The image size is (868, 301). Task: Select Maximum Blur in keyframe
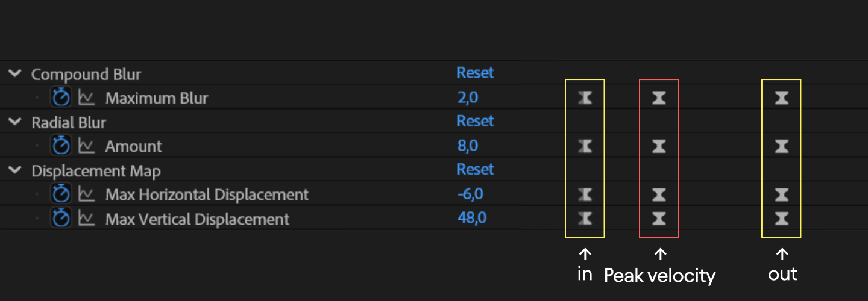585,98
